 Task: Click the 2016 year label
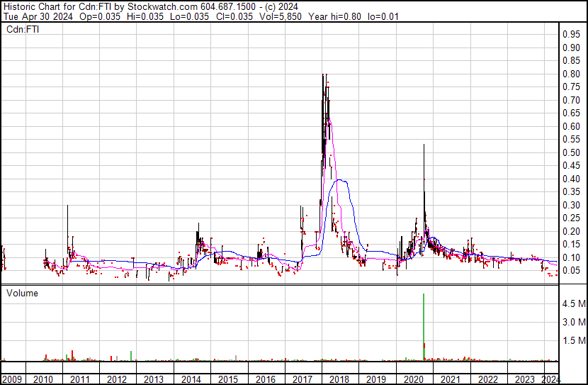pos(266,379)
